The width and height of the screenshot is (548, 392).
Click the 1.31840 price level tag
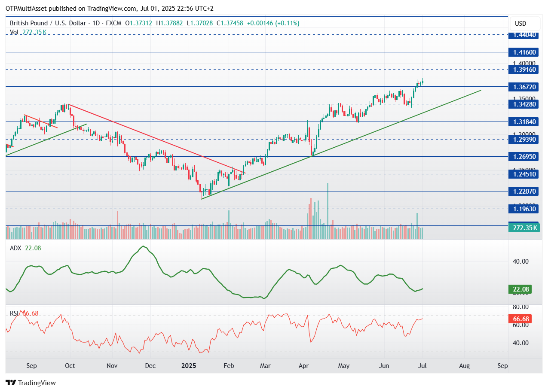click(524, 122)
